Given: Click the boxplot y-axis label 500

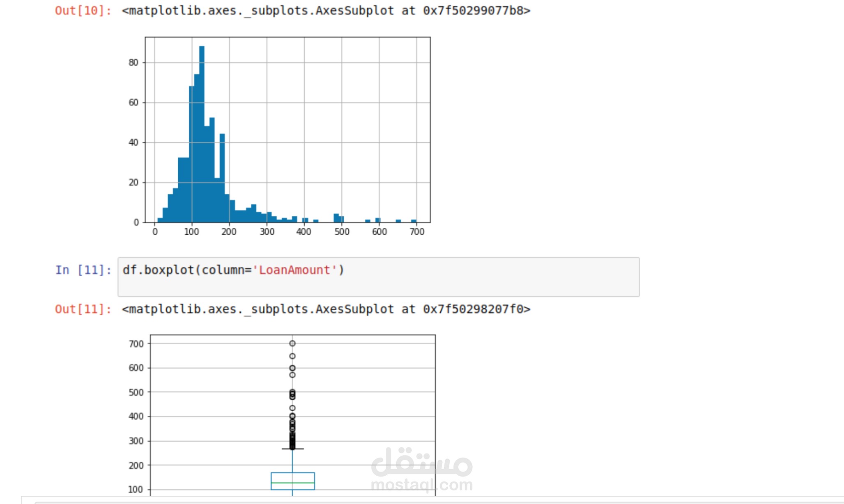Looking at the screenshot, I should click(x=136, y=392).
